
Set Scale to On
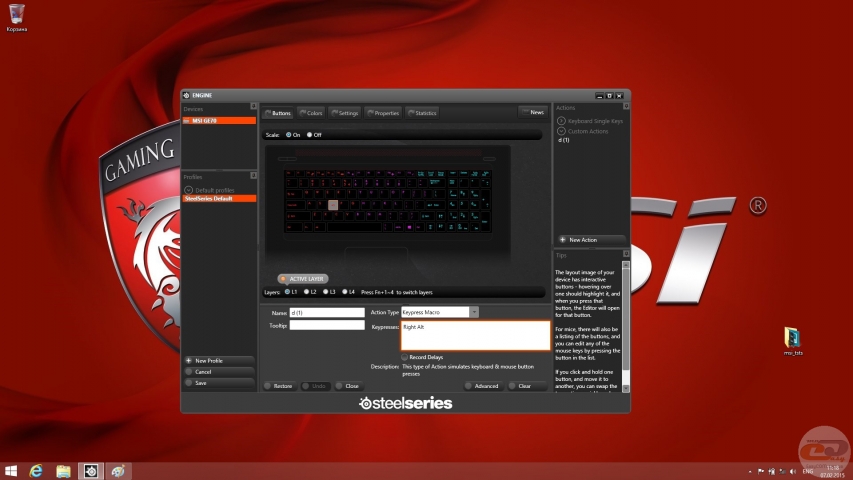[x=289, y=135]
